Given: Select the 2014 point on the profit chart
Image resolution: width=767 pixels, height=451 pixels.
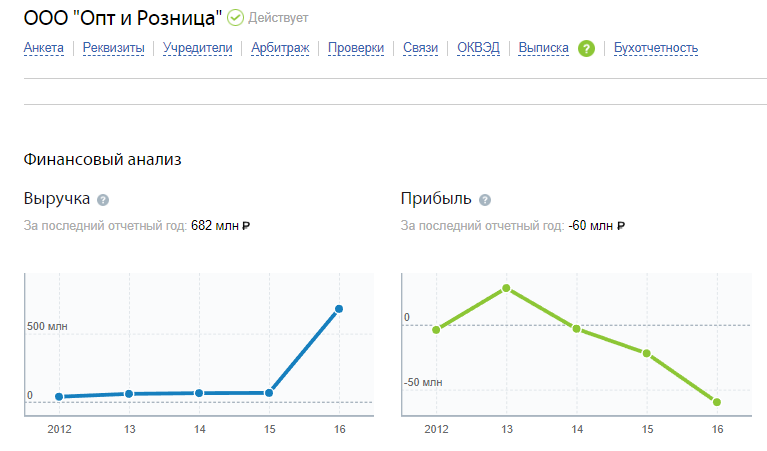Looking at the screenshot, I should pos(577,328).
